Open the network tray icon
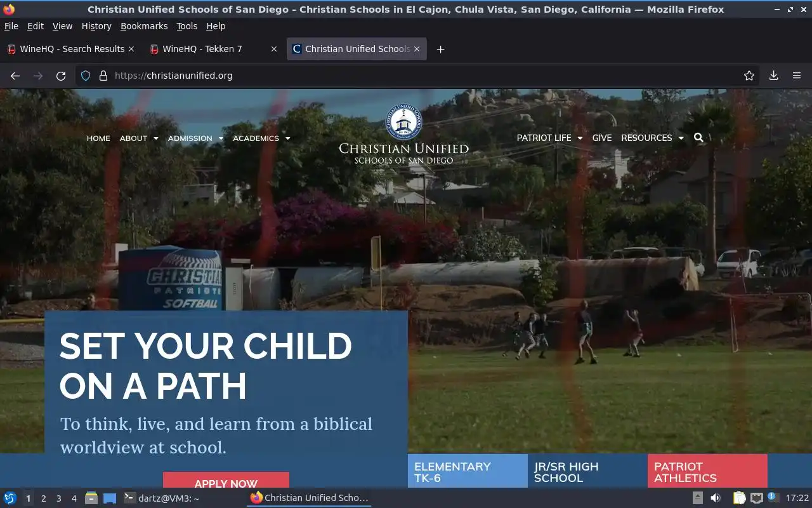 point(756,498)
